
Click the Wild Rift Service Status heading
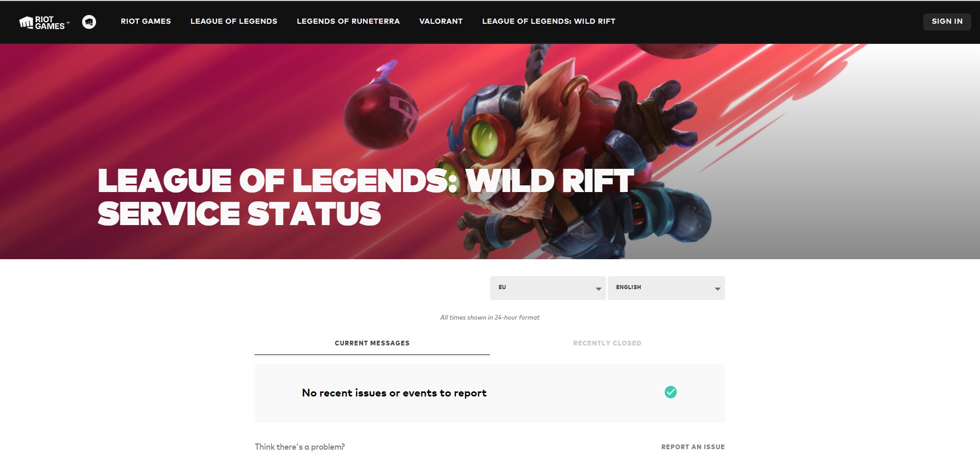coord(366,197)
